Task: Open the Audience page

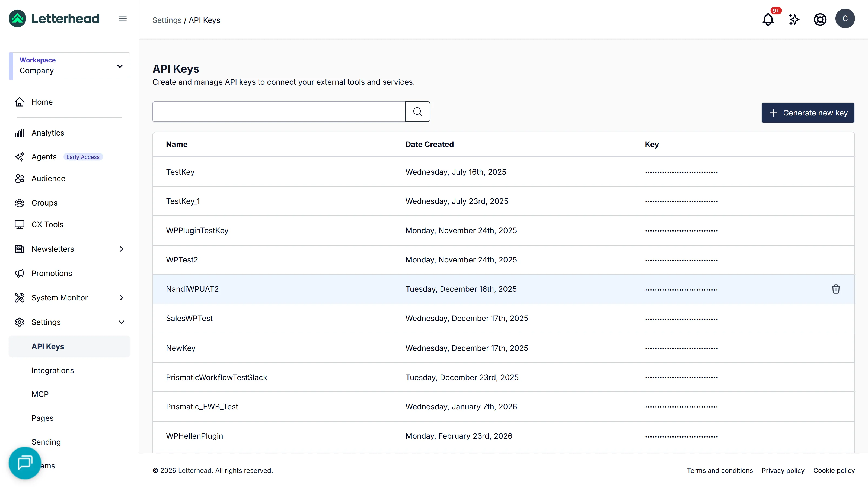Action: point(49,178)
